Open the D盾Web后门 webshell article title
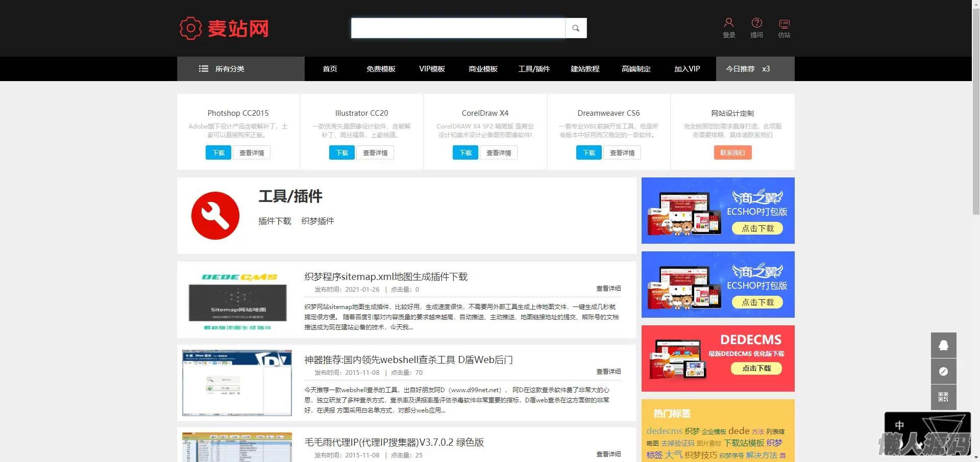Screen dimensions: 980x462 408,360
